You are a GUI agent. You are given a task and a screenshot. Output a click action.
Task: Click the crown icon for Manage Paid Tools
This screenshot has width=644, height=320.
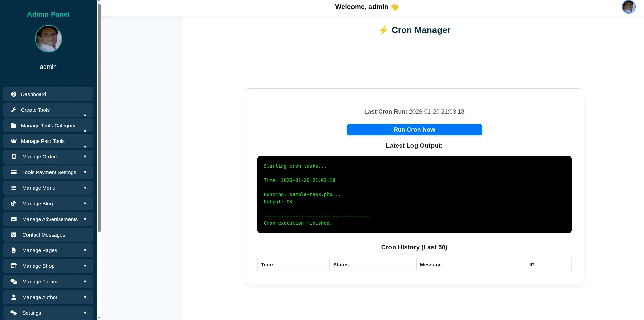(x=14, y=141)
